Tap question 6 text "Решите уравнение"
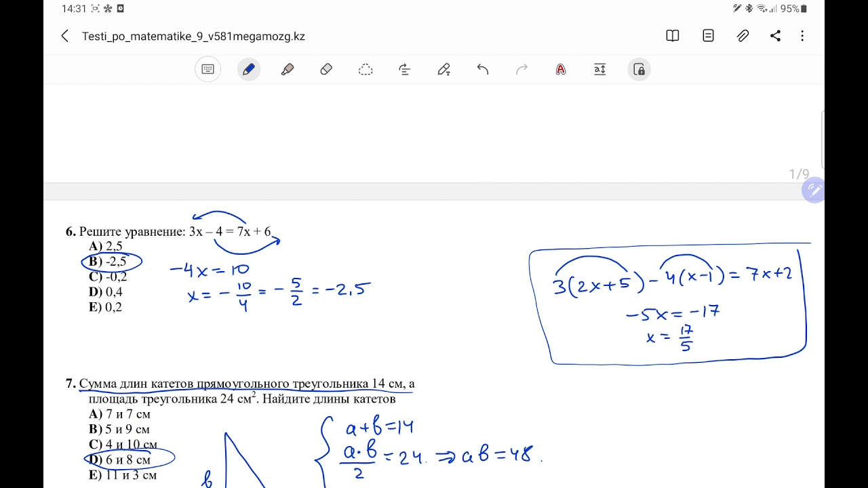Image resolution: width=868 pixels, height=488 pixels. point(132,232)
